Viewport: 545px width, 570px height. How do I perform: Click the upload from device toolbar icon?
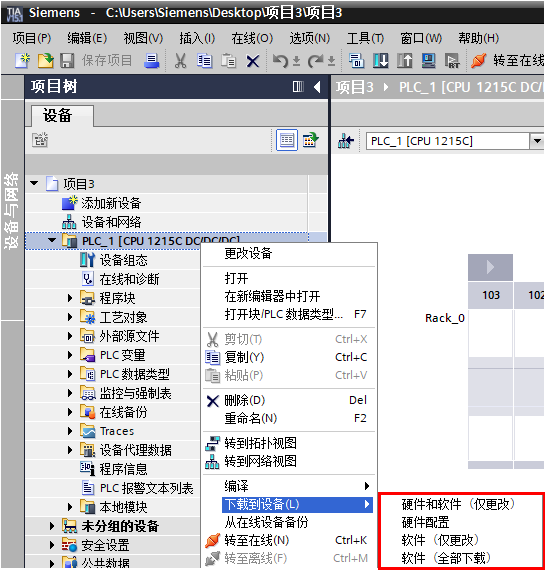(404, 60)
